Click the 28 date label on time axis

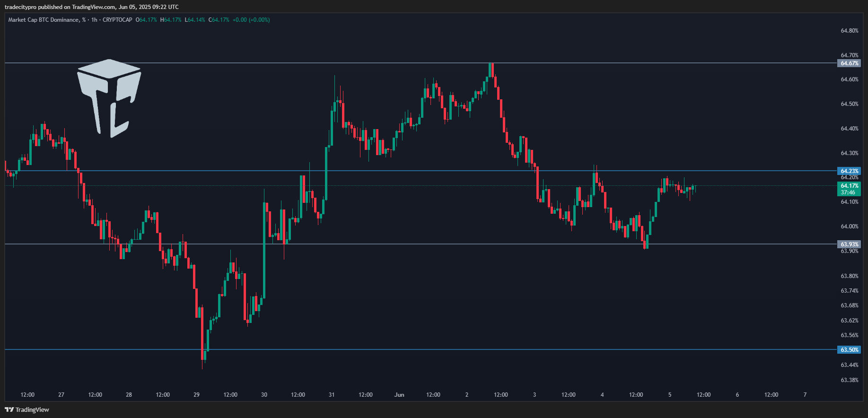[129, 395]
